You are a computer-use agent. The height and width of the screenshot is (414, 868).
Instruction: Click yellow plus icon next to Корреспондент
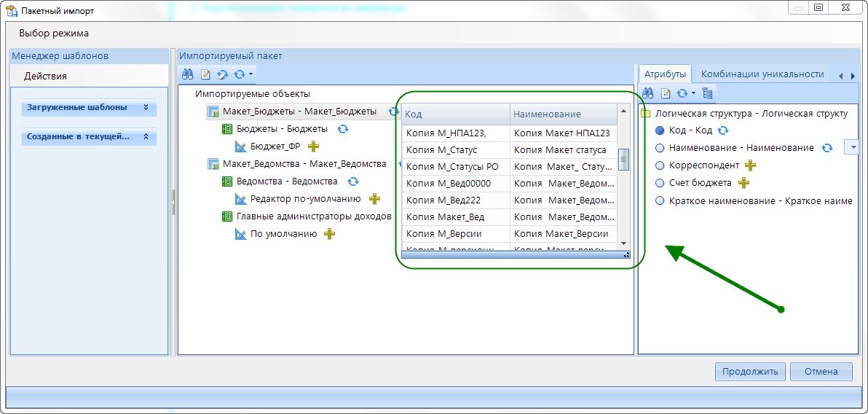pyautogui.click(x=750, y=165)
